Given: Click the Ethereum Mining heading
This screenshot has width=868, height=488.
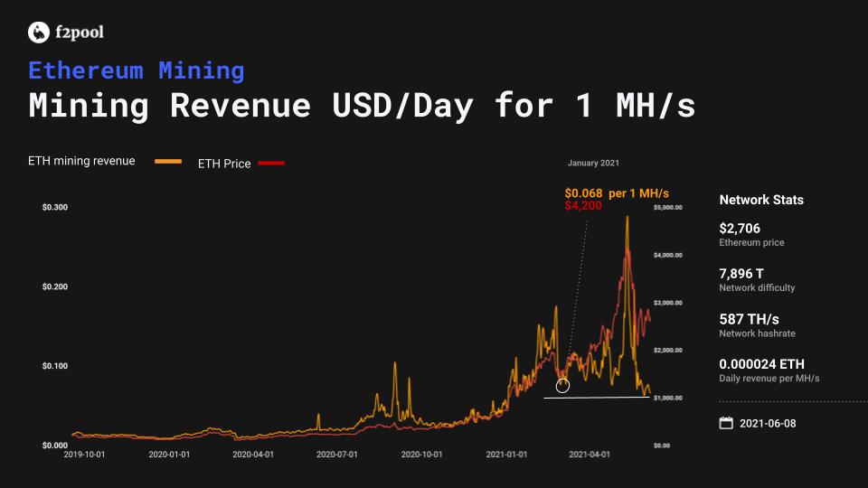Looking at the screenshot, I should coord(137,70).
